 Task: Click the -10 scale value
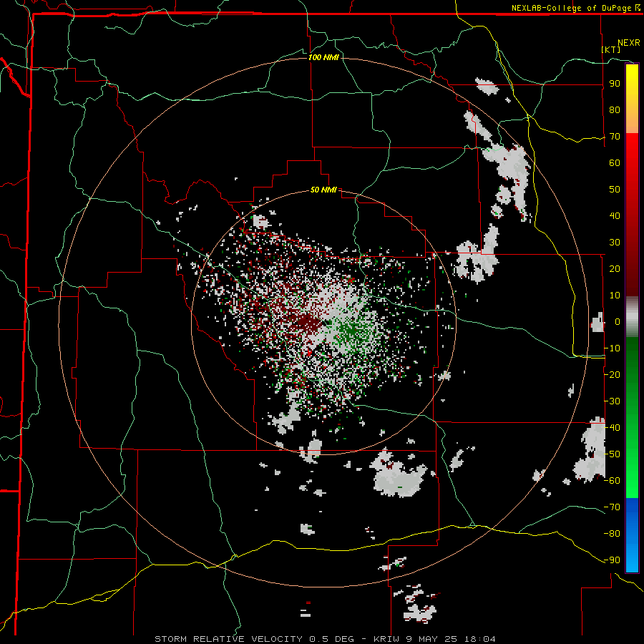pyautogui.click(x=612, y=348)
